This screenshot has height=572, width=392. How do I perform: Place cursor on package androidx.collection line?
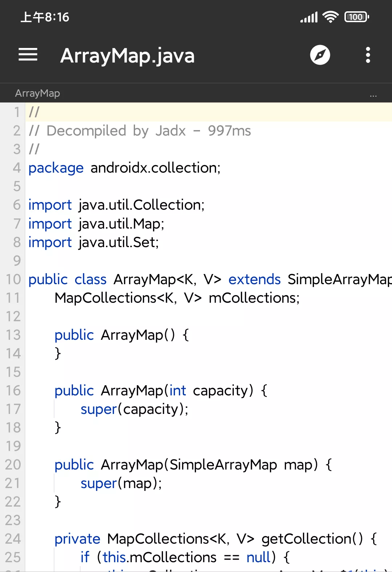point(124,168)
